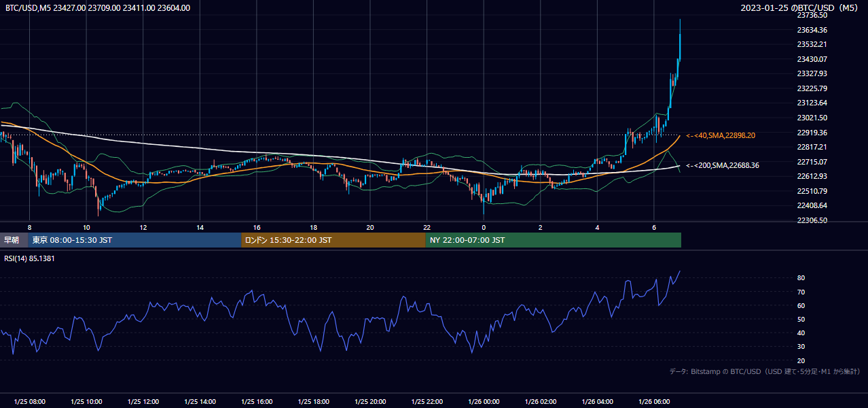Click hour tick 22 under price chart
The image size is (868, 408).
pos(427,227)
